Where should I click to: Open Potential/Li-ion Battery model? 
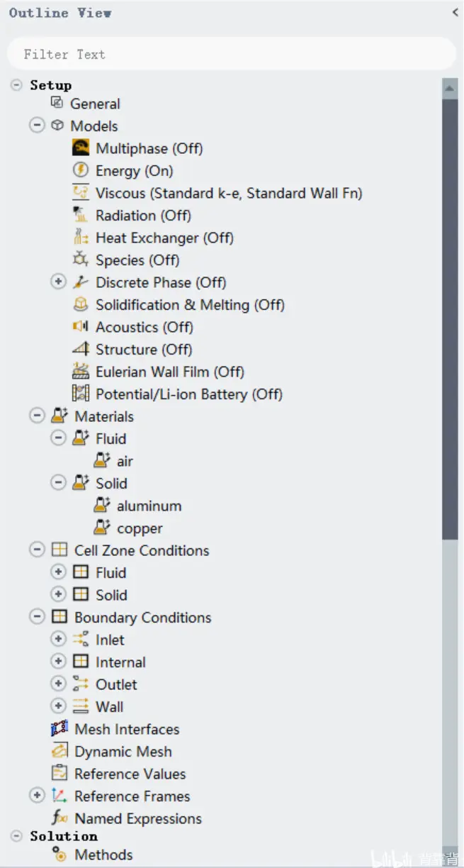point(189,394)
